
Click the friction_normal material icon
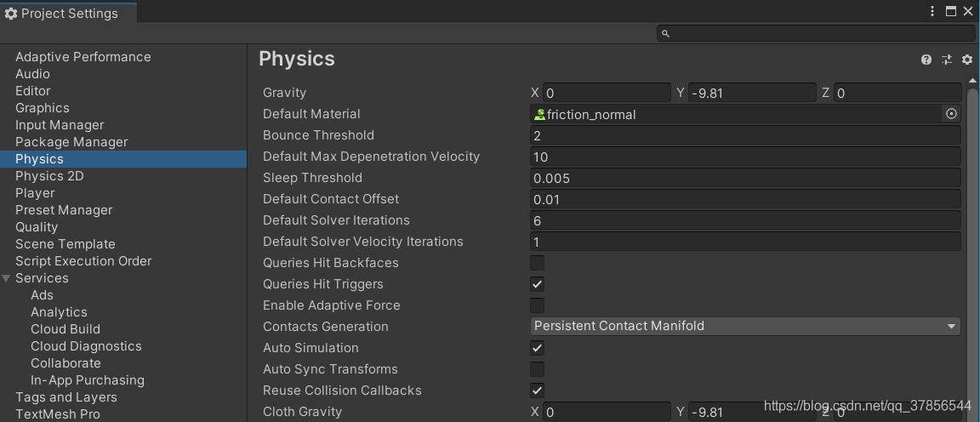539,114
